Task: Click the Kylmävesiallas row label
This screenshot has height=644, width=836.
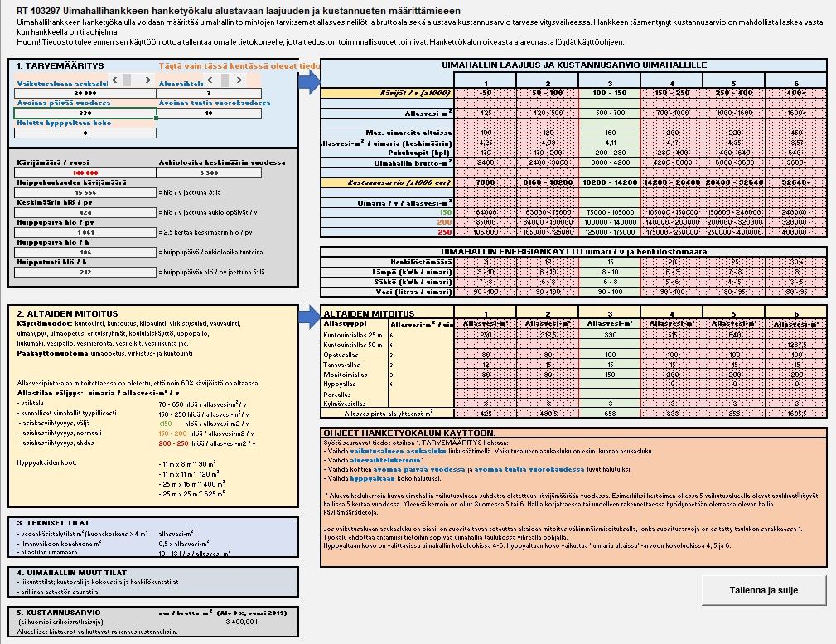Action: coord(345,404)
